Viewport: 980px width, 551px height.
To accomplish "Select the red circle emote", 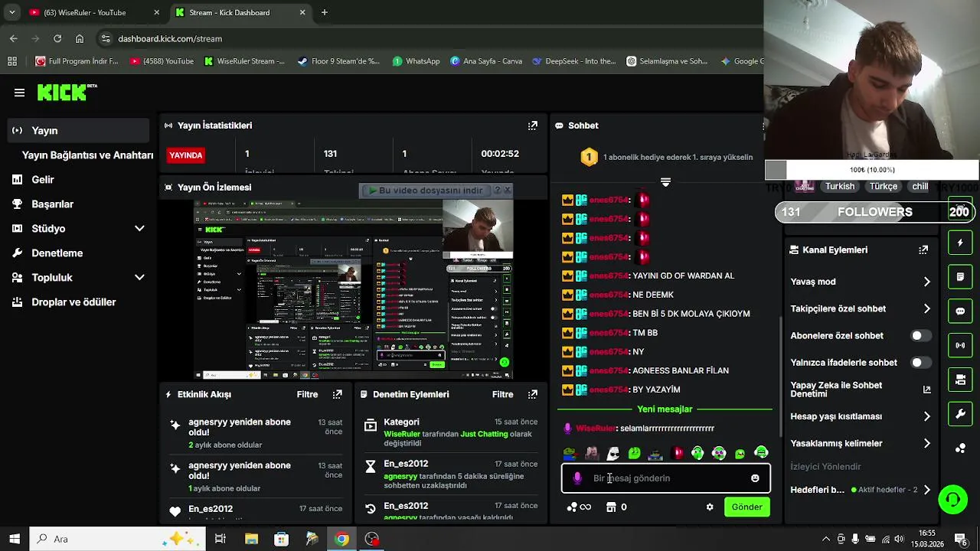I will (677, 454).
